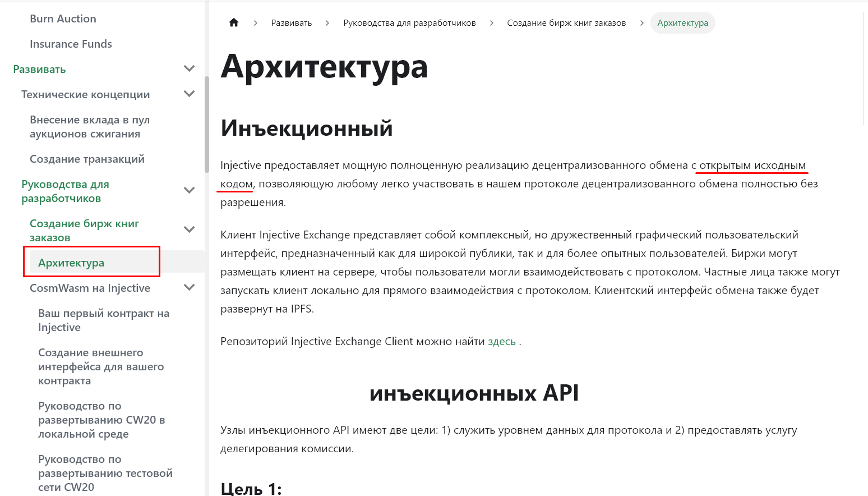Collapse 'Руководства для разработчиков' sidebar chevron

[190, 190]
